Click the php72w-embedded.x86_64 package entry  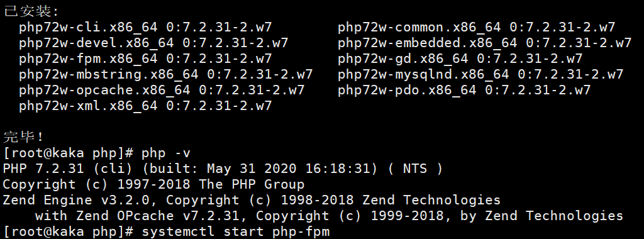pos(485,43)
